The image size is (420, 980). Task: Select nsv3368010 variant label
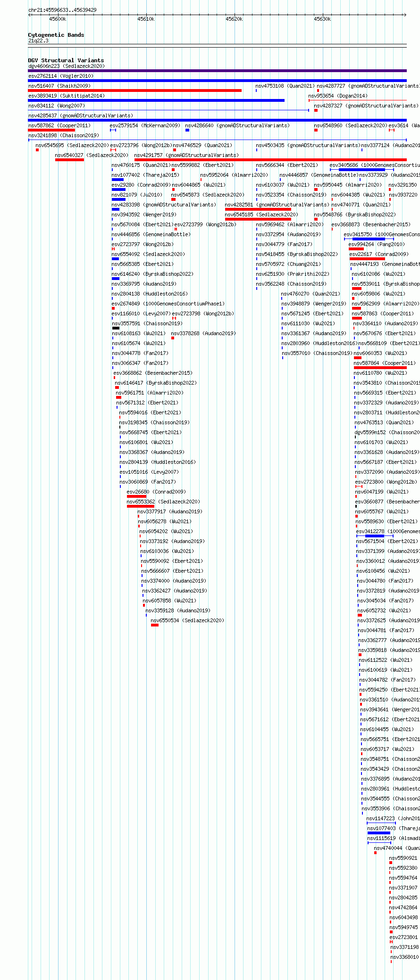click(404, 957)
